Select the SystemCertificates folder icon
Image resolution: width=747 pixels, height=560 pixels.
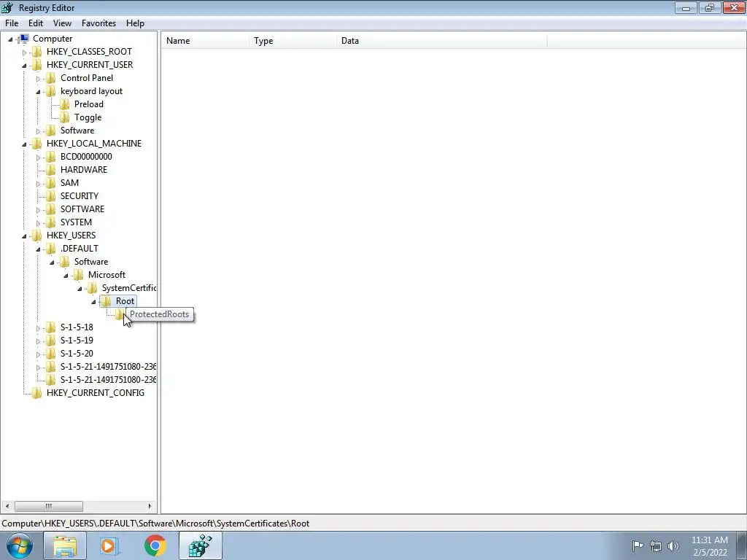92,287
